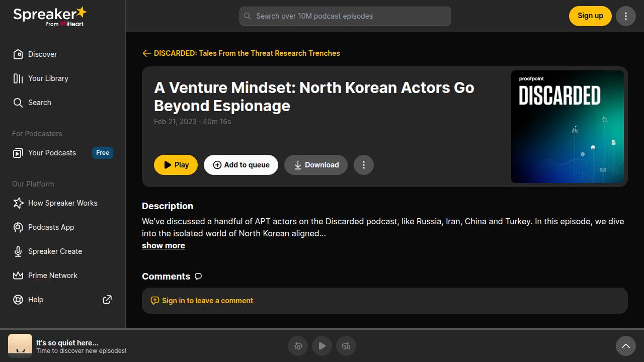Focus the podcast episode search field
Screen dimensions: 644x362
345,16
